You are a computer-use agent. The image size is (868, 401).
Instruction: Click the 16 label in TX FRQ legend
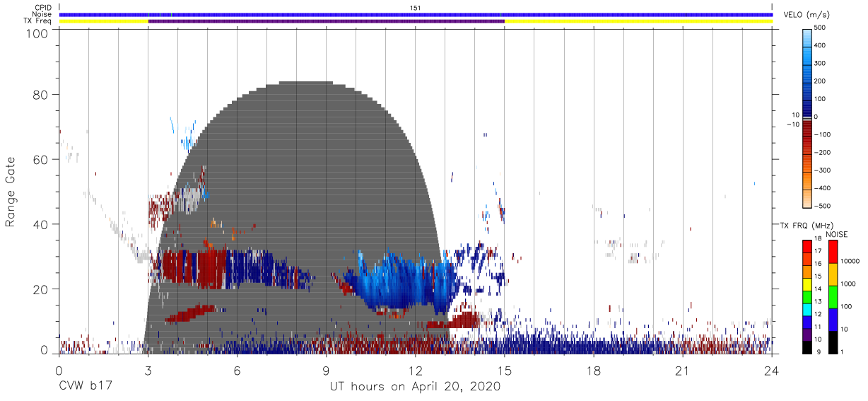pos(817,264)
